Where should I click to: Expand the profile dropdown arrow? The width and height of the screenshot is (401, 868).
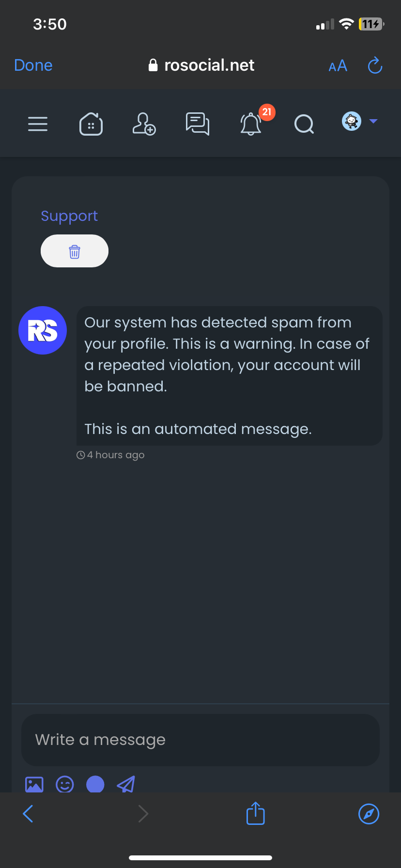coord(373,121)
